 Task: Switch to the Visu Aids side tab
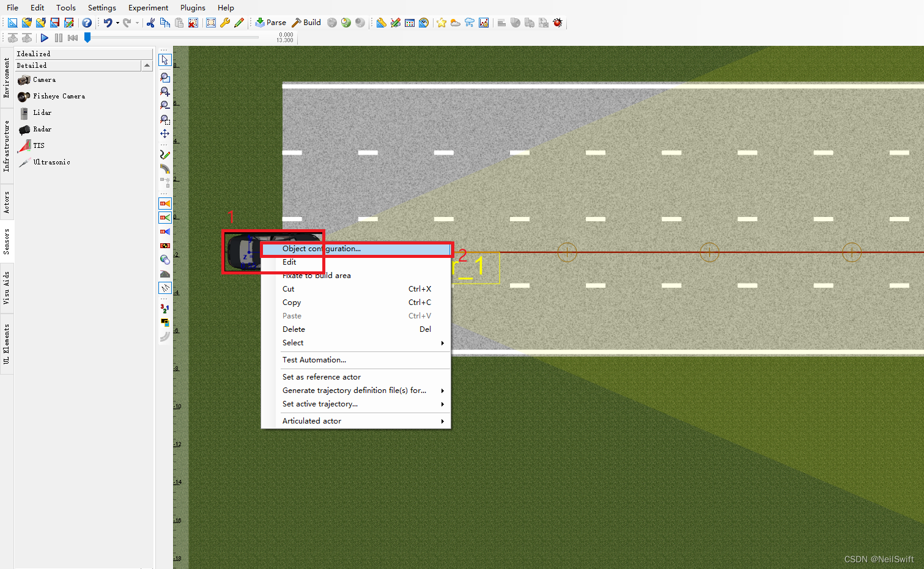(7, 288)
